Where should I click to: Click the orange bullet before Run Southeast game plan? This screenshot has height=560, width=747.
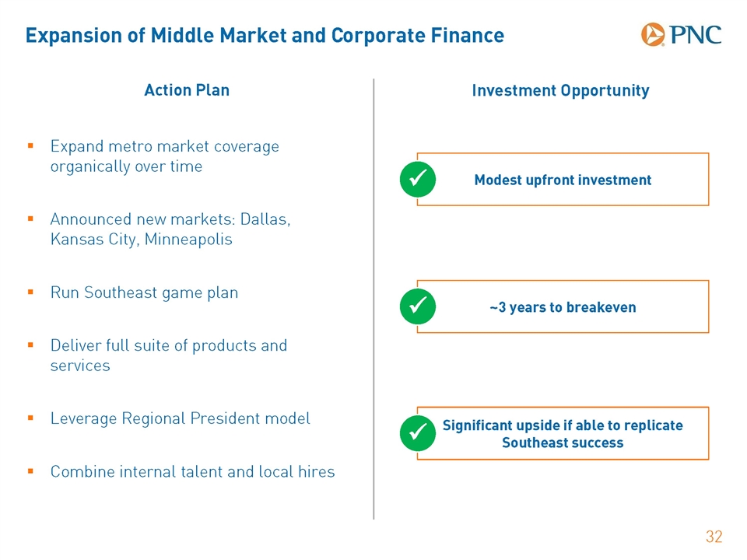click(x=30, y=292)
